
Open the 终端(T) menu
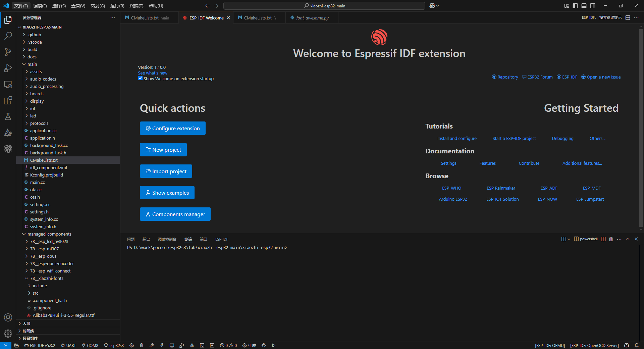click(x=136, y=6)
